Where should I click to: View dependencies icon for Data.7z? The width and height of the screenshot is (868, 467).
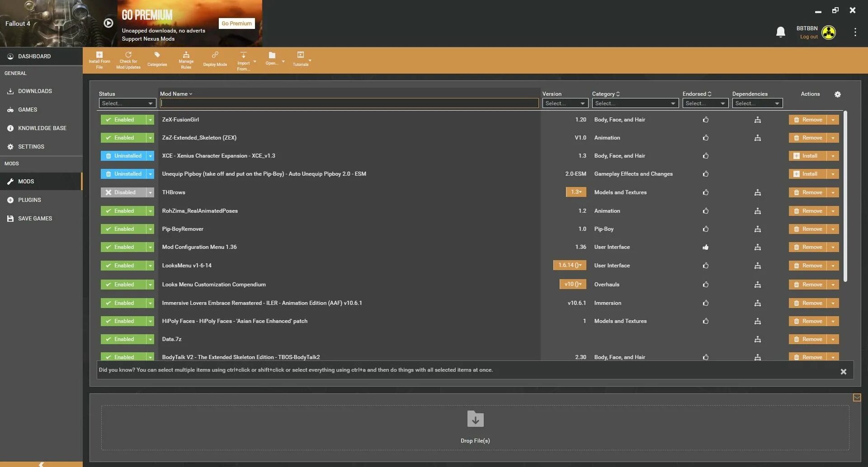point(758,339)
